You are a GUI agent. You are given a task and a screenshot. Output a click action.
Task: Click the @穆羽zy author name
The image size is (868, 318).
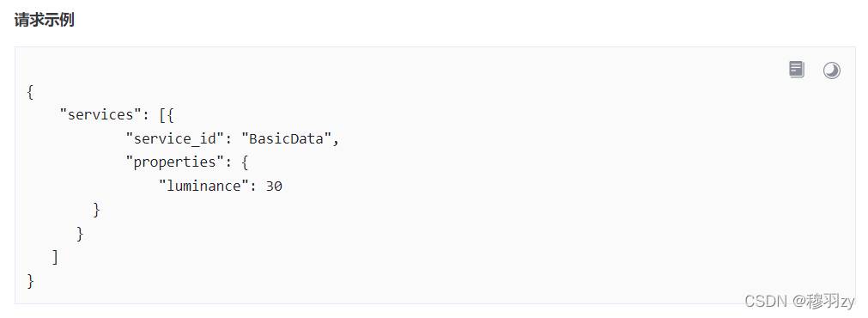823,302
